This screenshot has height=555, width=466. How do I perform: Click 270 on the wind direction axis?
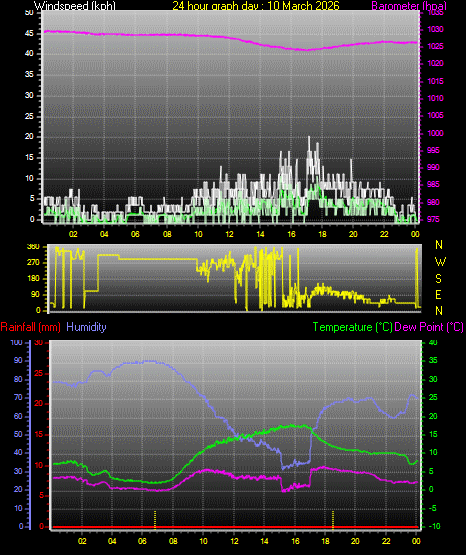tap(34, 263)
